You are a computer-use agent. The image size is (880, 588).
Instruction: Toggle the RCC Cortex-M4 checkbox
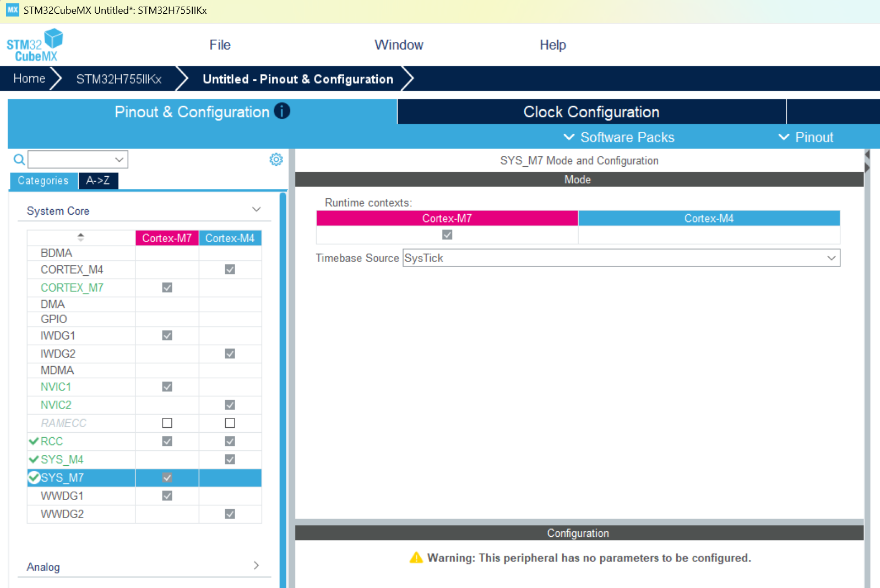pos(230,441)
